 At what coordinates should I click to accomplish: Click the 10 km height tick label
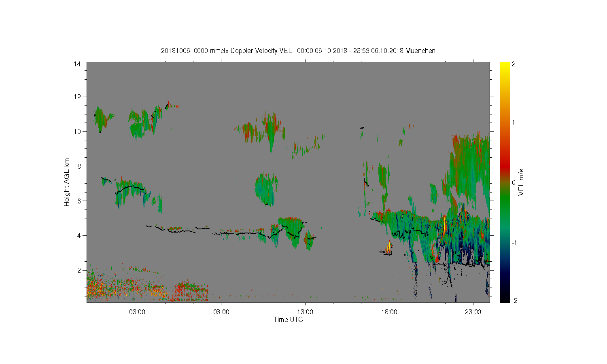point(77,131)
